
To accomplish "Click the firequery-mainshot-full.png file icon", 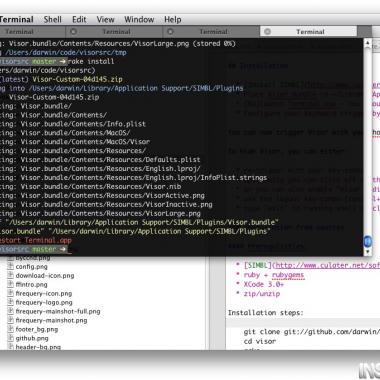I will click(x=10, y=311).
